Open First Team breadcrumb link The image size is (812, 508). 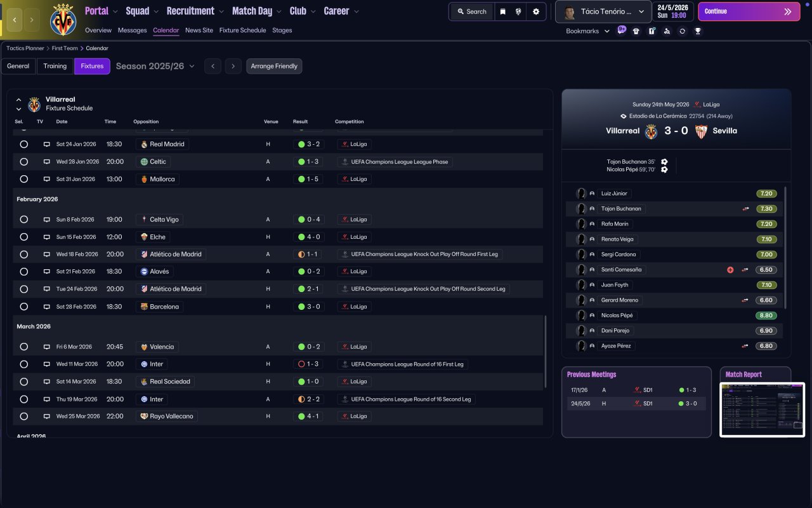[x=65, y=48]
